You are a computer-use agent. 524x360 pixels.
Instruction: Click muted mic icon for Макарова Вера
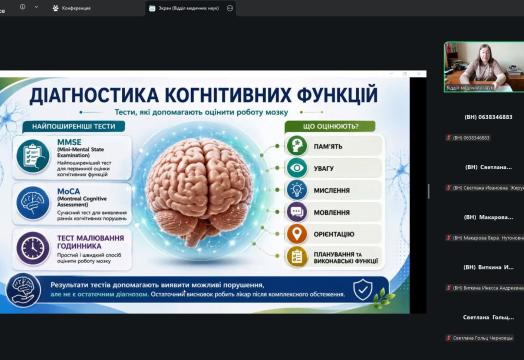449,238
